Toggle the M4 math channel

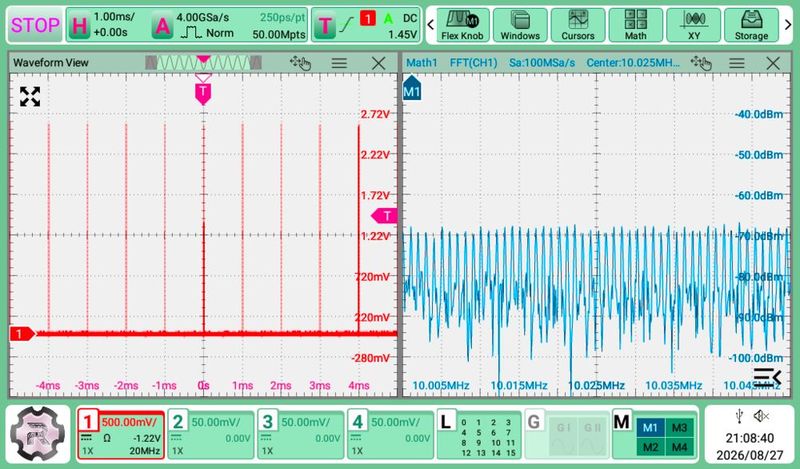point(680,448)
